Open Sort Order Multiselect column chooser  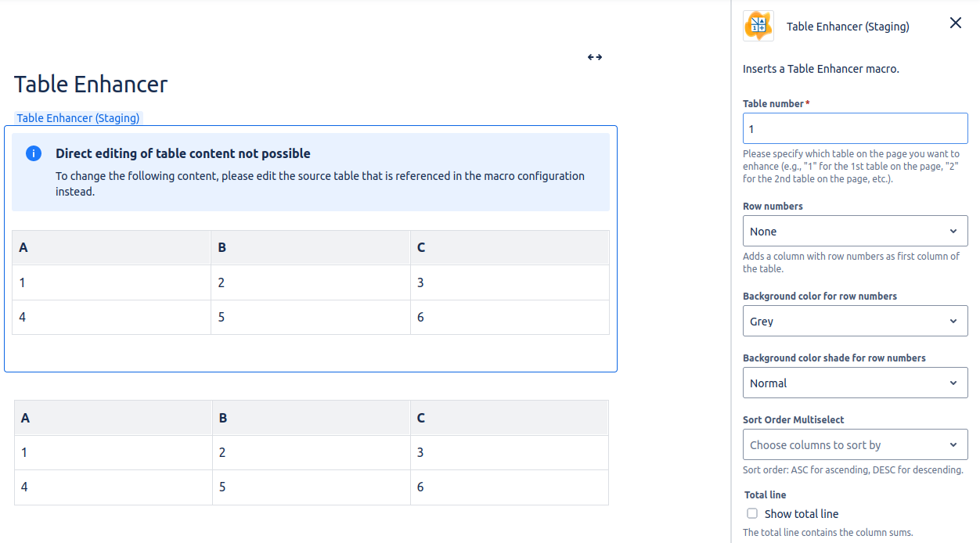point(855,445)
